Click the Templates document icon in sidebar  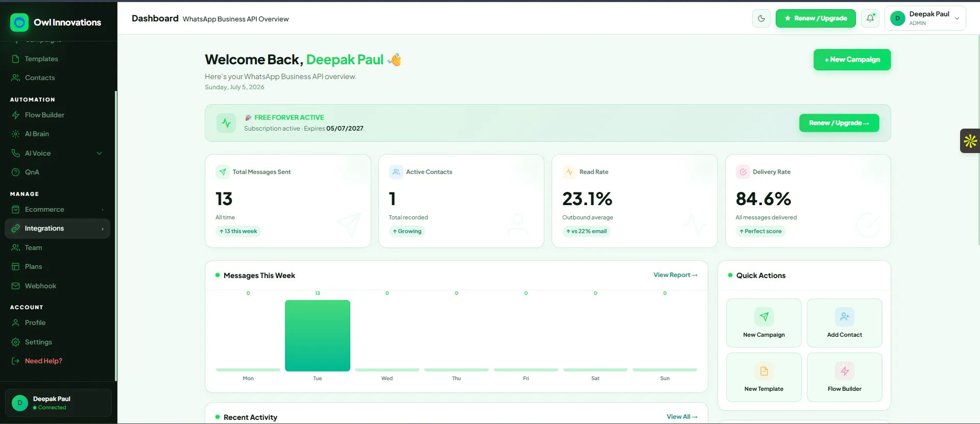(16, 59)
